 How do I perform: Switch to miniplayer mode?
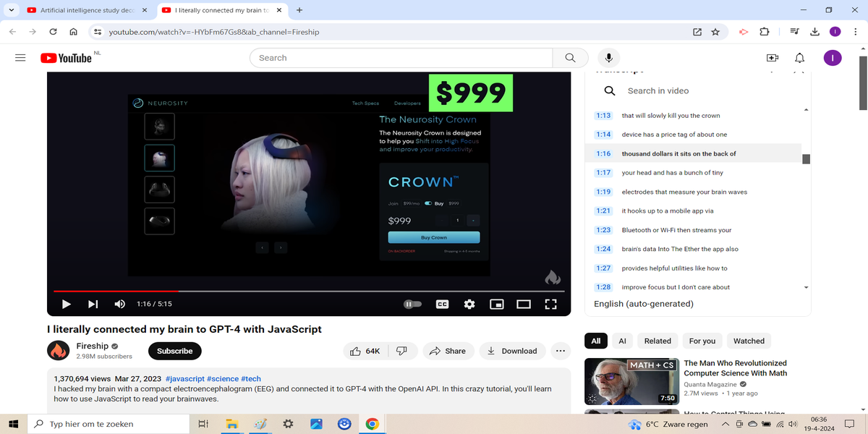pos(496,305)
